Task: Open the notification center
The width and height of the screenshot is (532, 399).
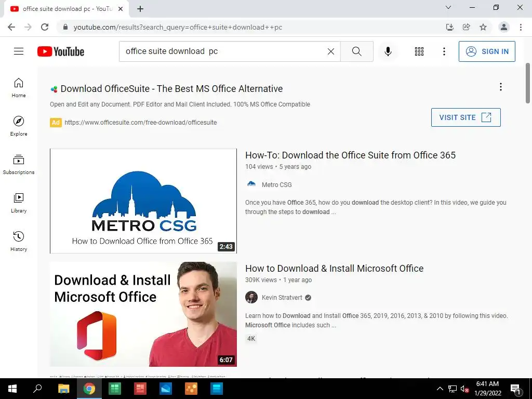Action: (x=515, y=389)
